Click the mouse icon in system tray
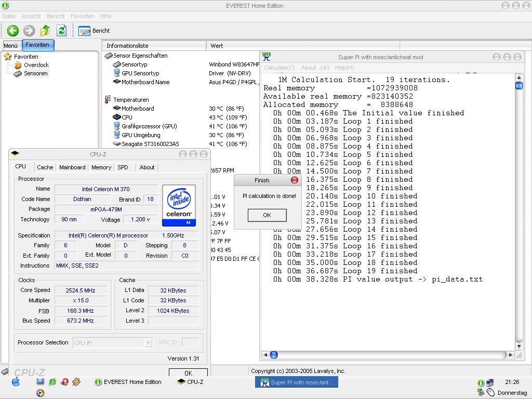The image size is (532, 399). point(490,393)
